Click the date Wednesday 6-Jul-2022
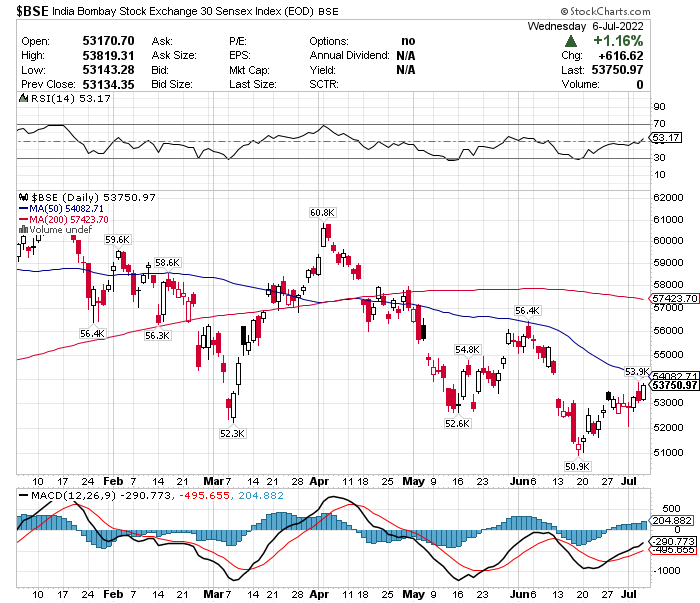This screenshot has width=700, height=603. click(585, 26)
